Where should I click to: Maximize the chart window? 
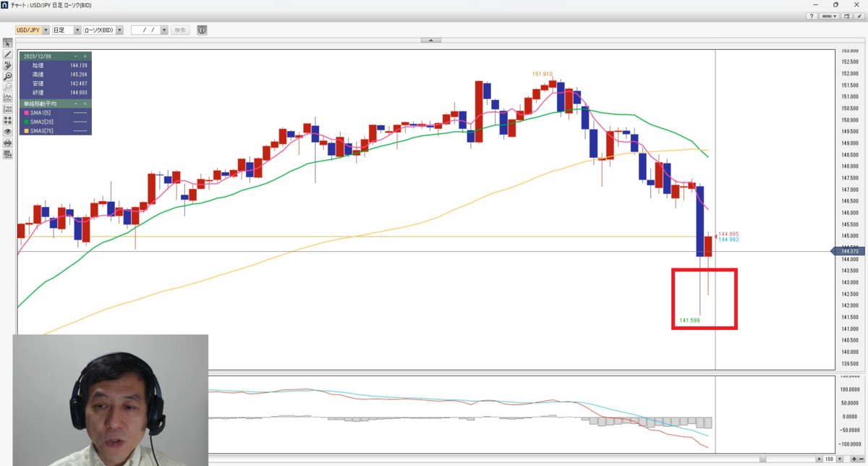tap(835, 4)
